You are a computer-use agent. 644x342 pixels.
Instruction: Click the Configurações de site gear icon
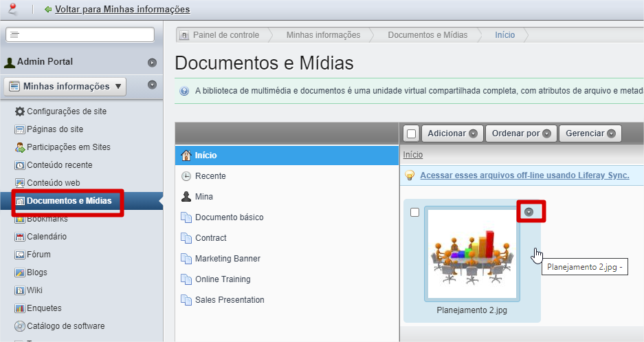[x=19, y=111]
